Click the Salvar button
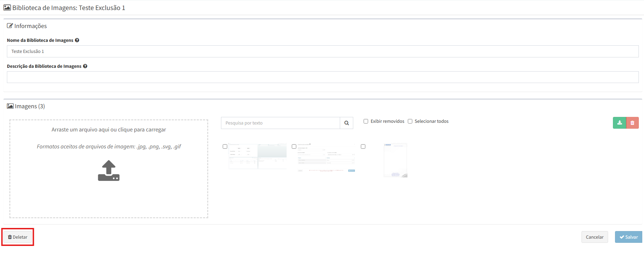 628,237
